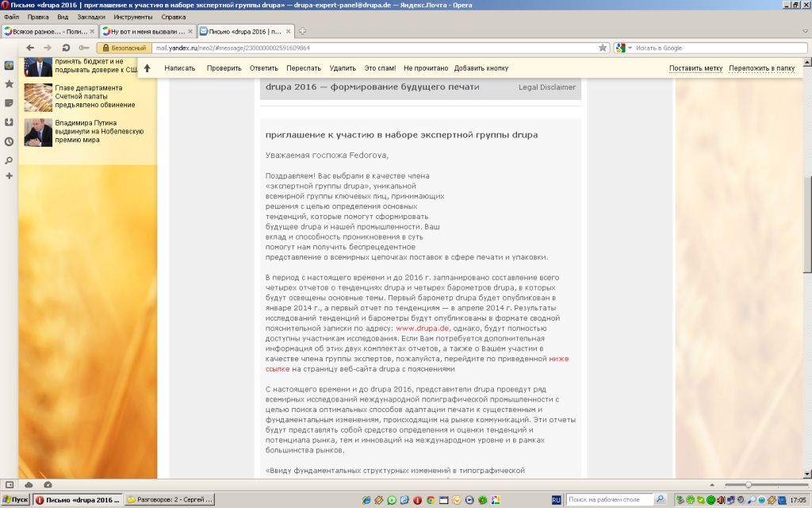This screenshot has height=508, width=812.
Task: Open the www.drupa.de link in email
Action: click(x=423, y=328)
